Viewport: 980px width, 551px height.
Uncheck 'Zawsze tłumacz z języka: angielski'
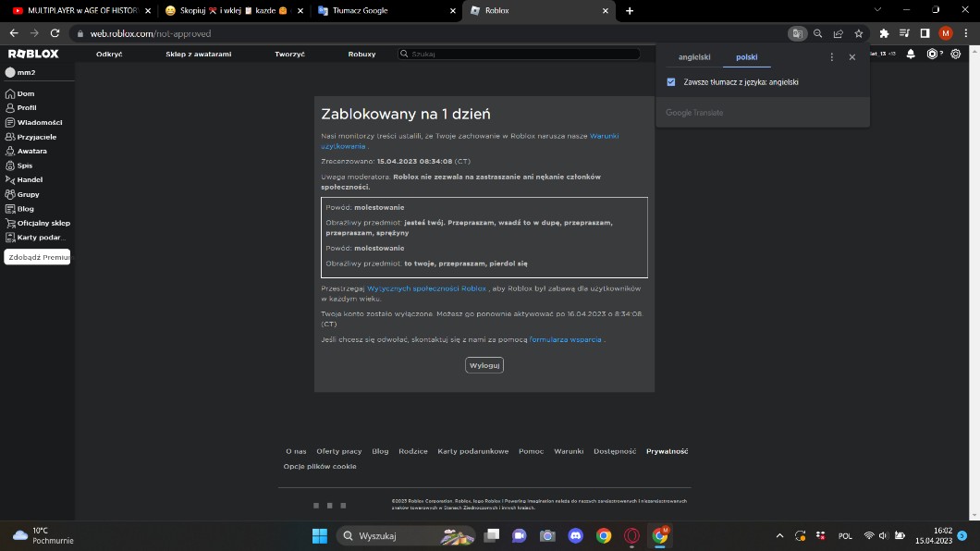pyautogui.click(x=671, y=82)
